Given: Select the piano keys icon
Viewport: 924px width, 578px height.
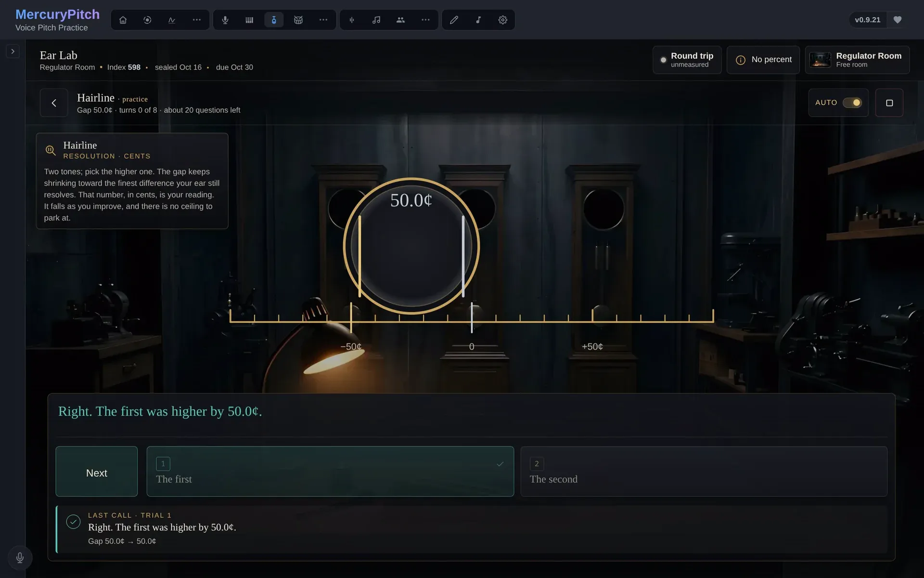Looking at the screenshot, I should click(249, 20).
